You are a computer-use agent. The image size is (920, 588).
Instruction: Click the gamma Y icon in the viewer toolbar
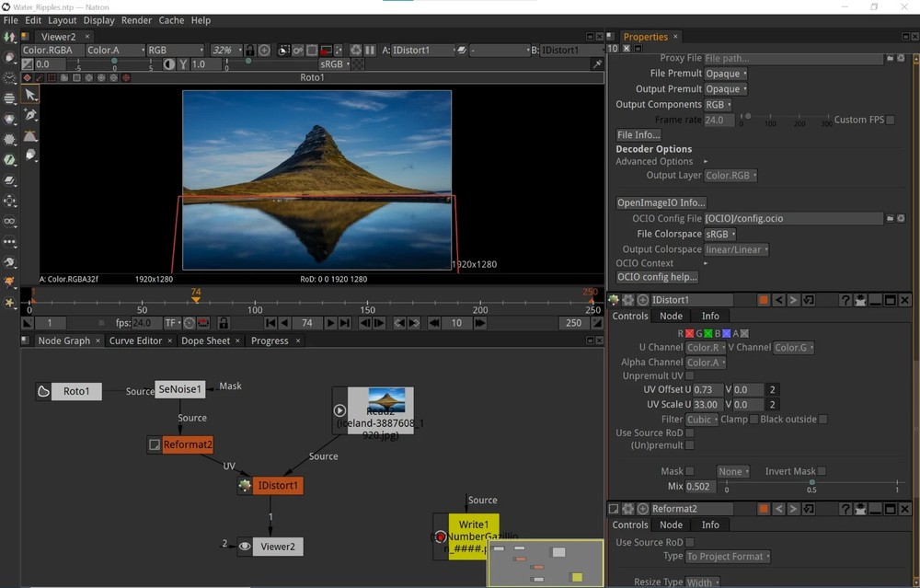tap(183, 64)
